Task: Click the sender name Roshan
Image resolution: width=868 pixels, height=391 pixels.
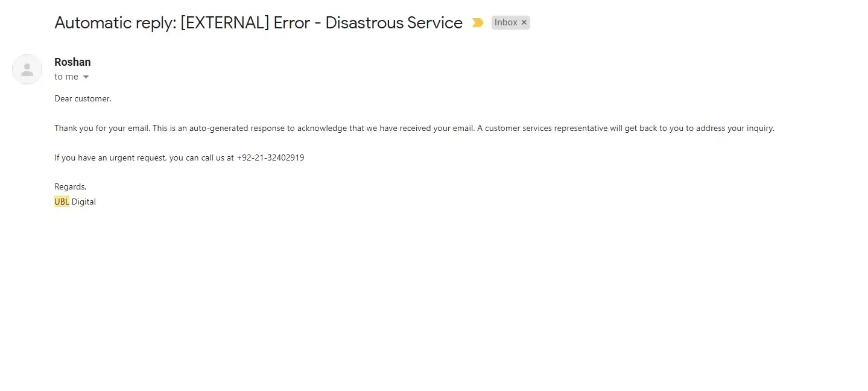Action: tap(72, 62)
